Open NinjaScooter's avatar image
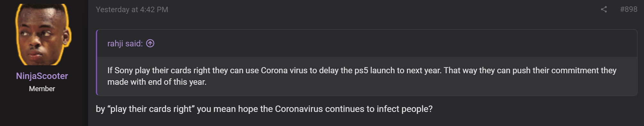Viewport: 644px width, 126px height. click(42, 34)
